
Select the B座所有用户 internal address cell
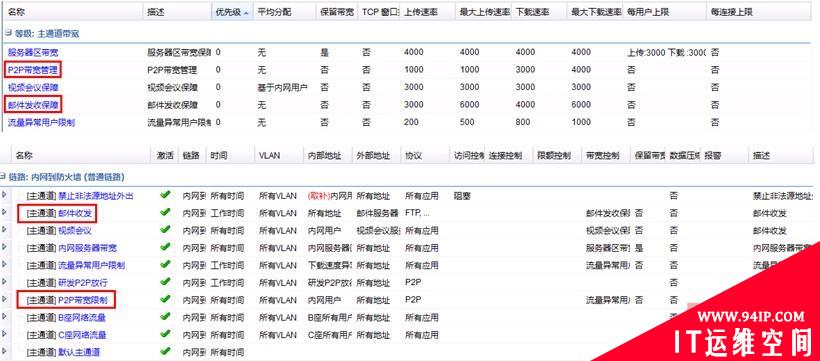point(329,318)
